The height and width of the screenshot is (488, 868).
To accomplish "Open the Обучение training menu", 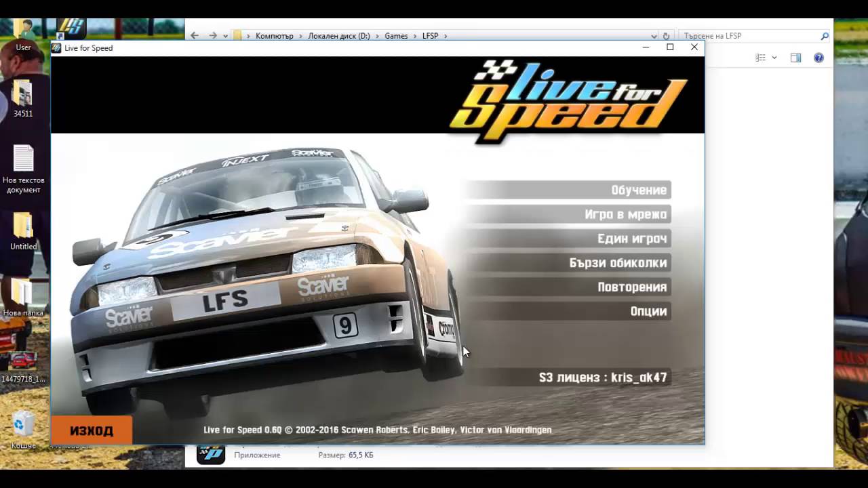I will click(x=568, y=190).
